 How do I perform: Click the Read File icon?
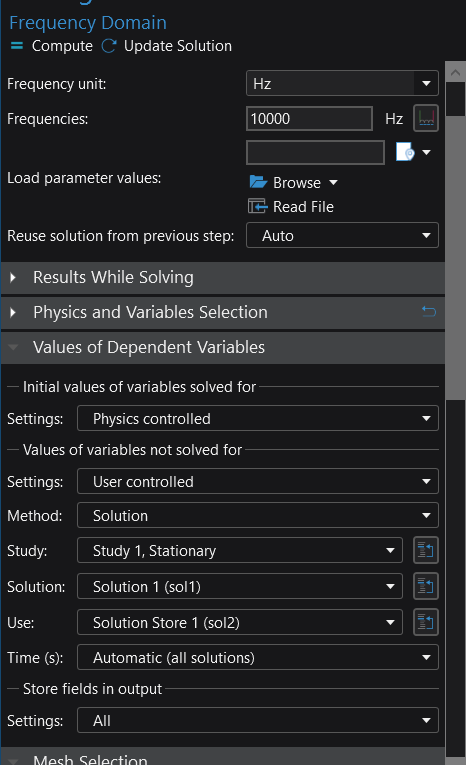coord(258,206)
